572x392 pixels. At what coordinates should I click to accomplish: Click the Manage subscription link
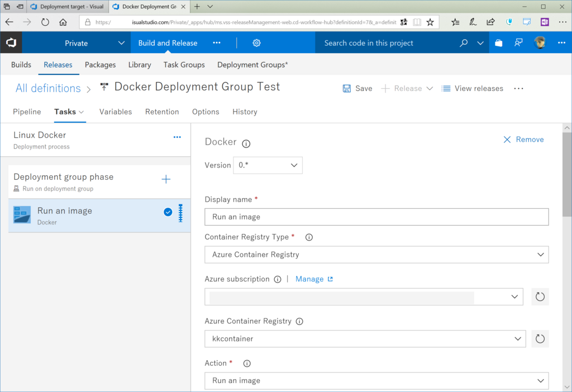point(314,279)
